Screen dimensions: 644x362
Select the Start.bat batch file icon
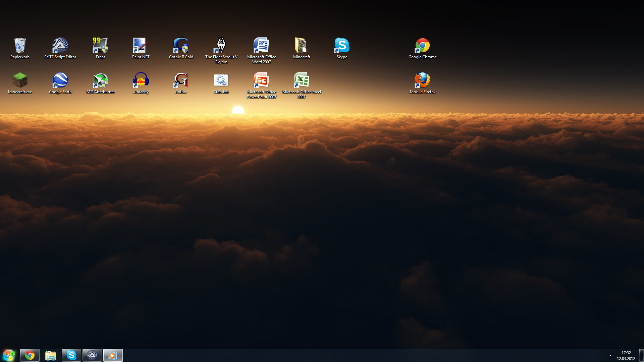click(x=221, y=81)
